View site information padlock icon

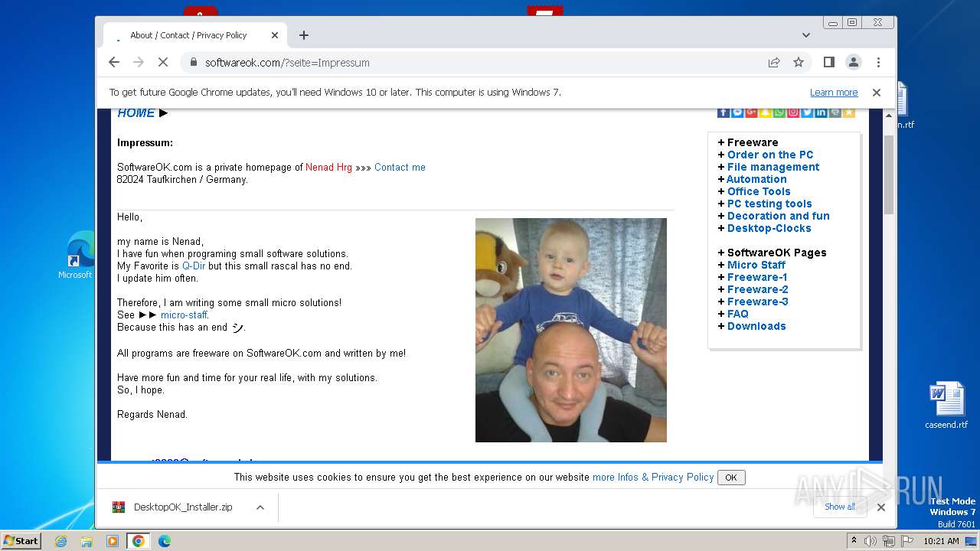[x=194, y=63]
